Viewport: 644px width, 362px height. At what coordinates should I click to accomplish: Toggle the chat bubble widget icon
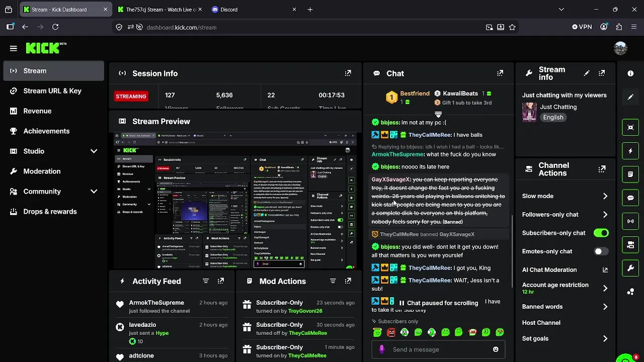(630, 198)
